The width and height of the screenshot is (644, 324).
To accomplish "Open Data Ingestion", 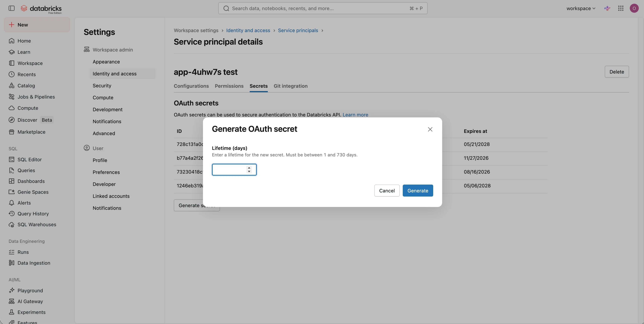I will click(37, 263).
